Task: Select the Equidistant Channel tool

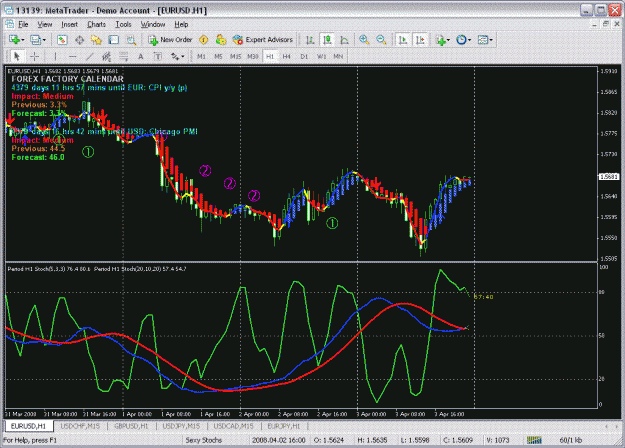Action: click(106, 57)
